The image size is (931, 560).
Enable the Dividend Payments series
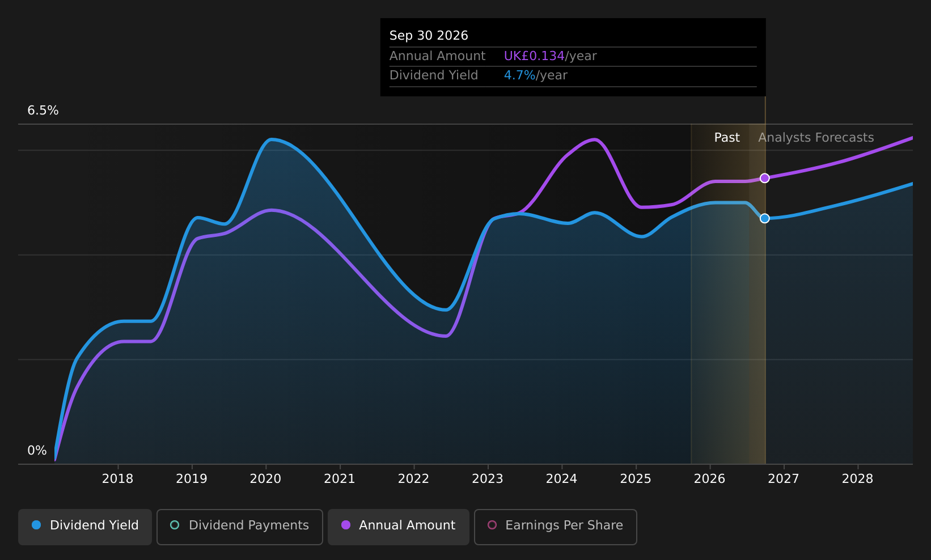(239, 527)
